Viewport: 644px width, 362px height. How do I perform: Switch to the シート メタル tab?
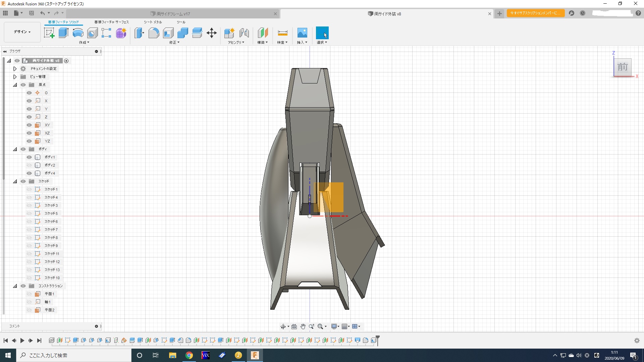coord(153,22)
